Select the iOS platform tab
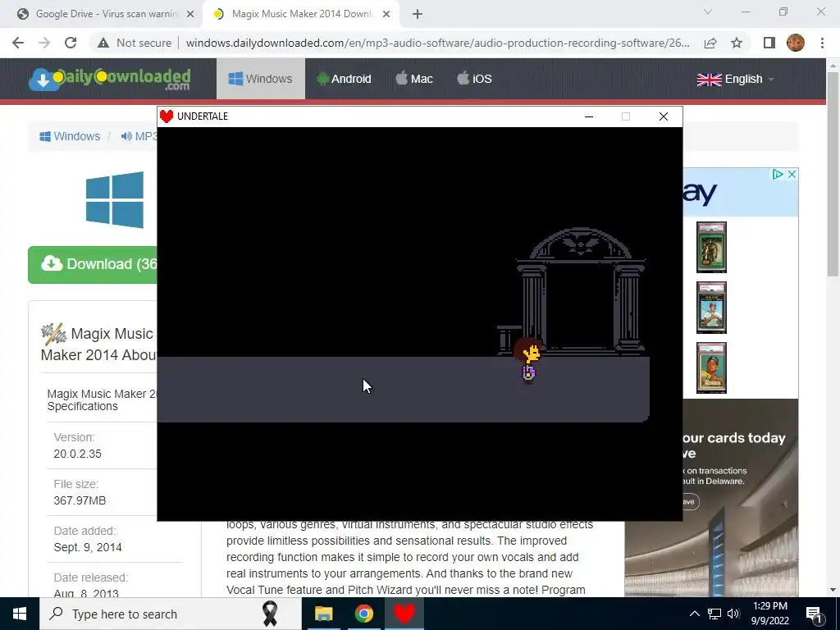Screen dimensions: 840x630 click(x=474, y=79)
